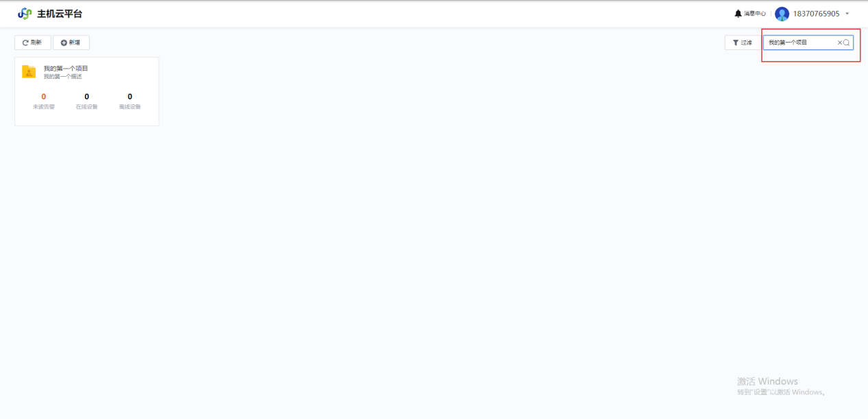
Task: Refresh the project list with 刷新
Action: (33, 43)
